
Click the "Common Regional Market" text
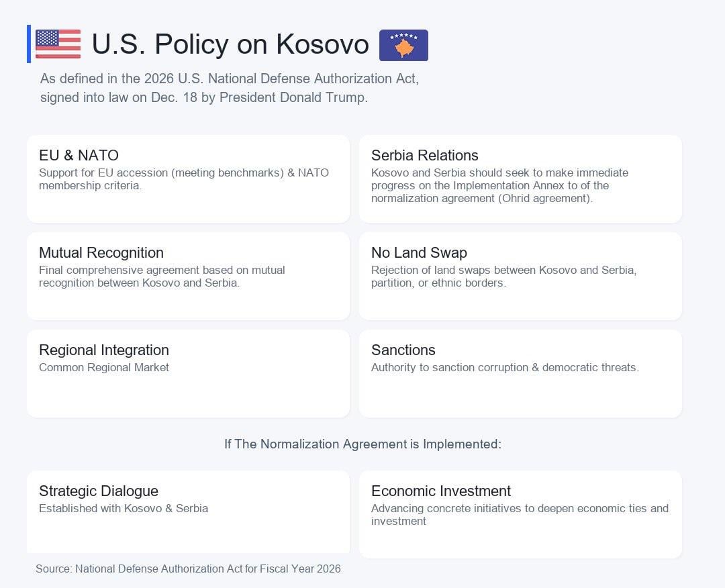click(x=104, y=368)
